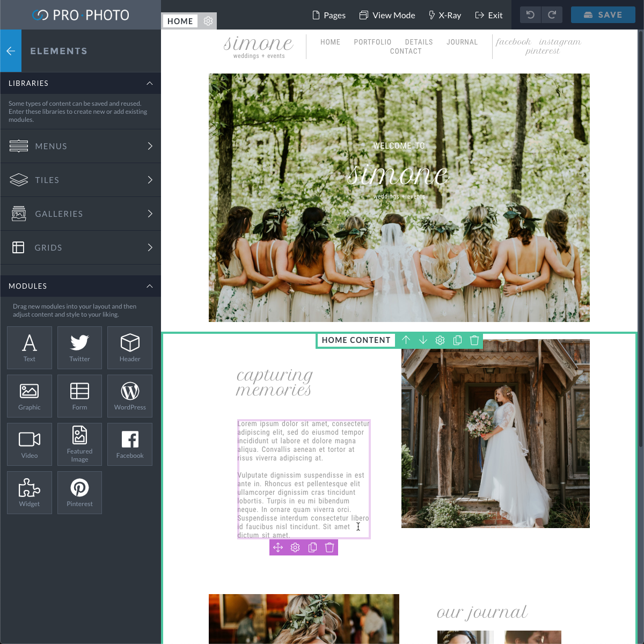Select the Pinterest module icon
The image size is (644, 644).
[x=79, y=492]
